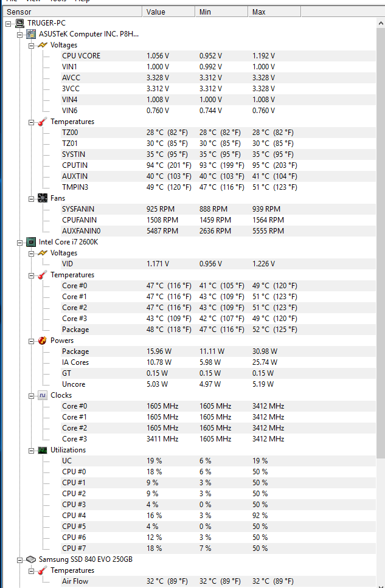Screen dimensions: 385x588
Task: Collapse the ASUSTeK Computer INC. node
Action: (19, 34)
